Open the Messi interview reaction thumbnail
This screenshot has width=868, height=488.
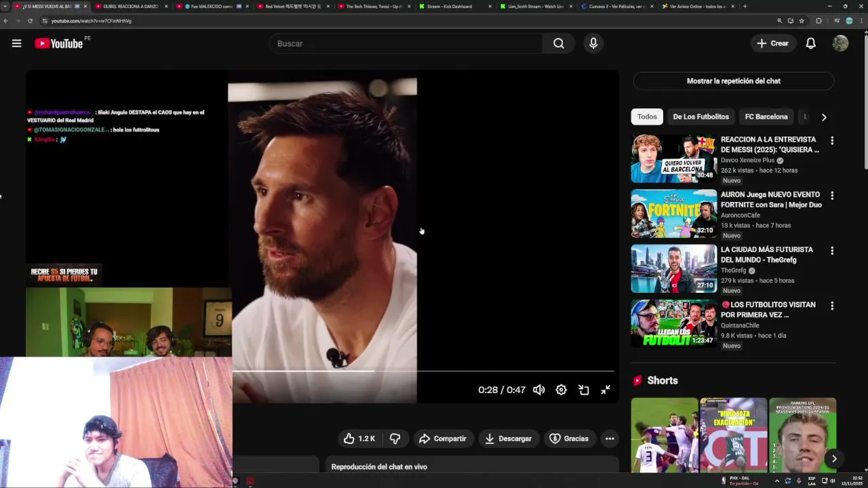[674, 159]
